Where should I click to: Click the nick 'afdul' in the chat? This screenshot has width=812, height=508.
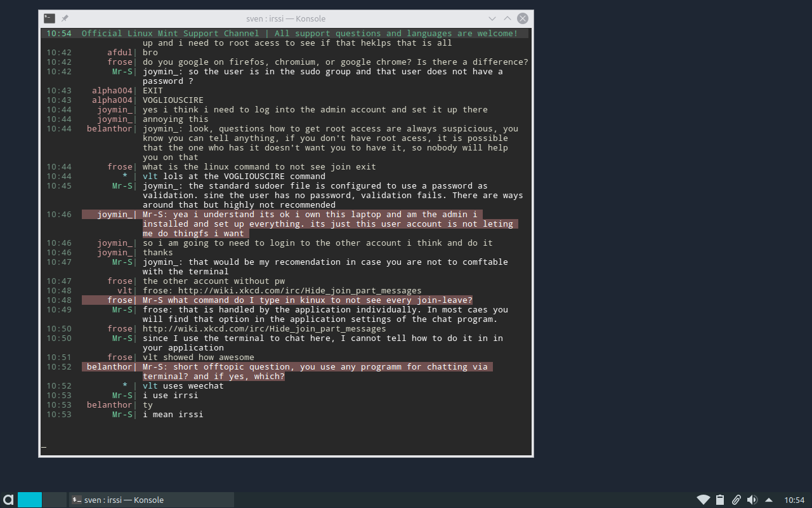(x=120, y=53)
